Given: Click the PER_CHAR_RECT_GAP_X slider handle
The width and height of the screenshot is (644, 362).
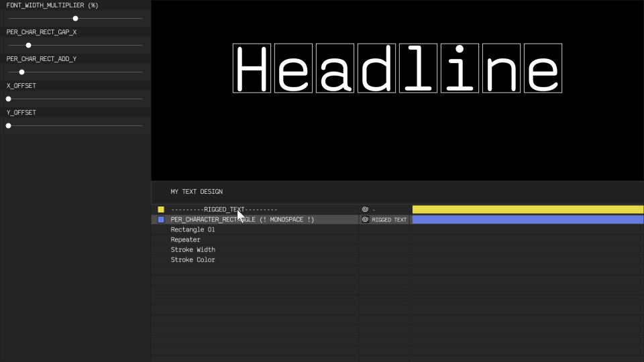Looking at the screenshot, I should pos(28,45).
